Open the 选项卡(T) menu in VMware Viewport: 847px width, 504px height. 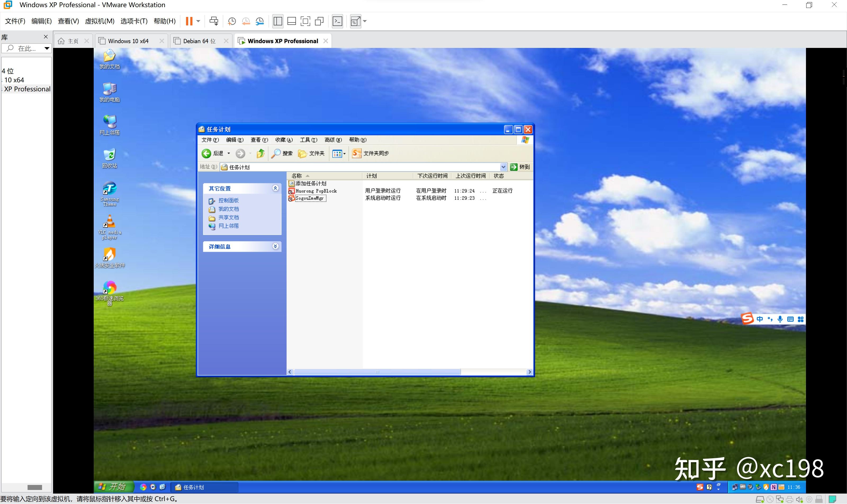point(134,21)
